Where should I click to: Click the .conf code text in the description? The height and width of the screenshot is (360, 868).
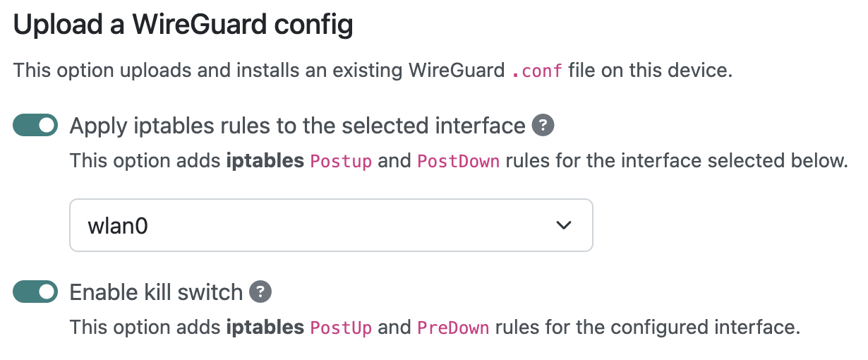click(536, 71)
